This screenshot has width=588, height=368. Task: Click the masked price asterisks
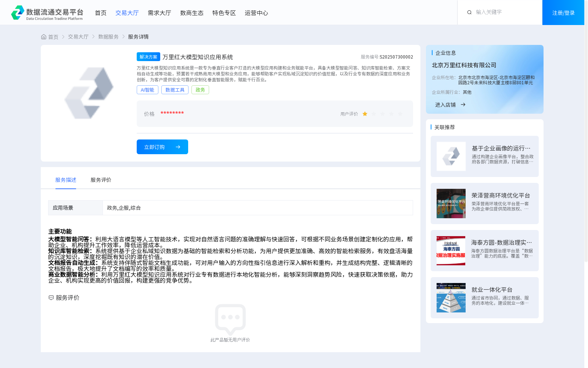coord(172,113)
